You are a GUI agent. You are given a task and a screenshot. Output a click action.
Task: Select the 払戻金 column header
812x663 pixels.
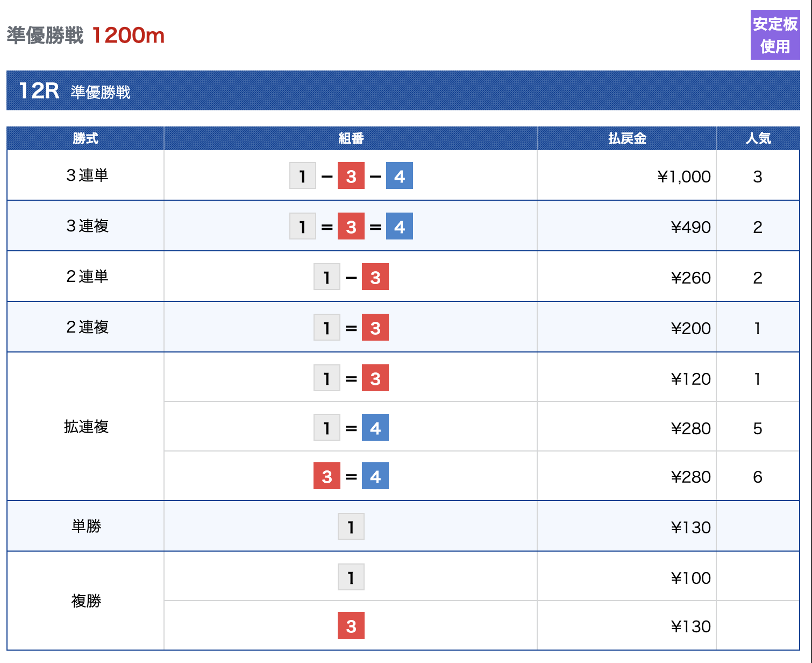(627, 139)
